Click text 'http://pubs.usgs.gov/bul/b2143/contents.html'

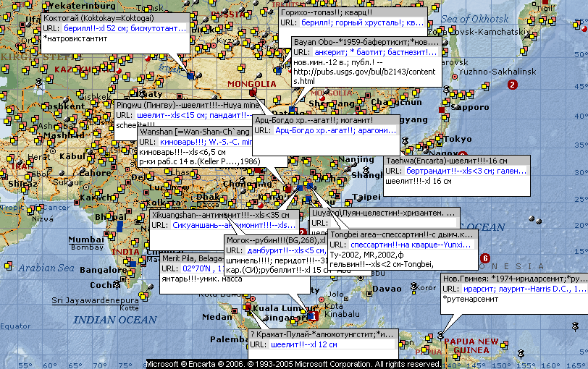coord(364,76)
